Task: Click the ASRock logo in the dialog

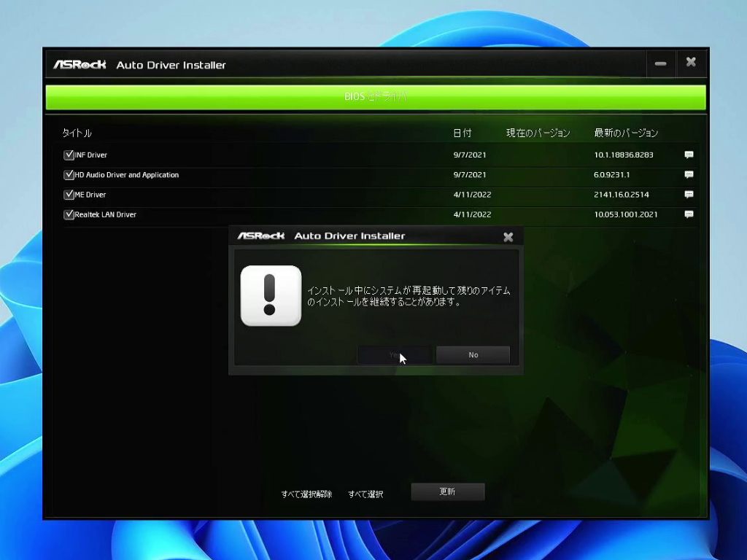Action: point(261,236)
